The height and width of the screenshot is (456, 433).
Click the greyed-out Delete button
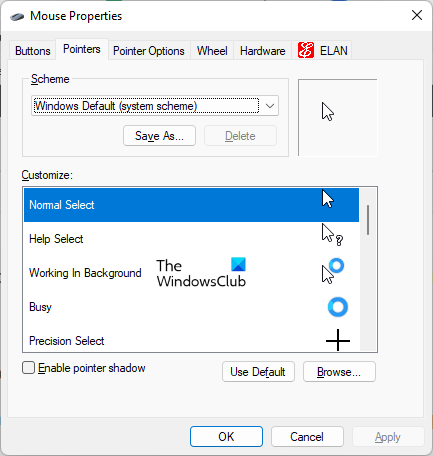[x=240, y=136]
